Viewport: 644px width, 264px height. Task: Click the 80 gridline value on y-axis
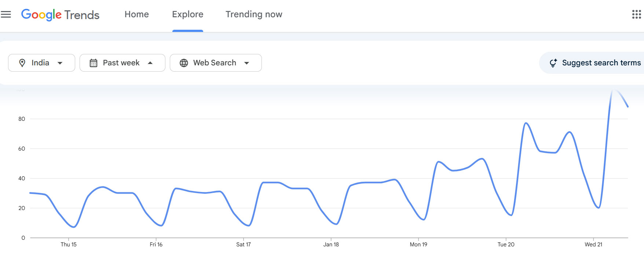pyautogui.click(x=21, y=119)
